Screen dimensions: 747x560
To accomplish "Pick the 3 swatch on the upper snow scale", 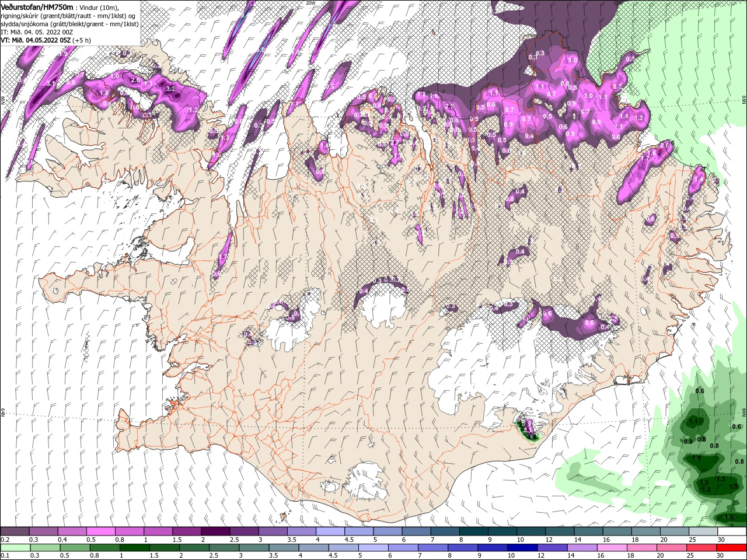I will (273, 531).
